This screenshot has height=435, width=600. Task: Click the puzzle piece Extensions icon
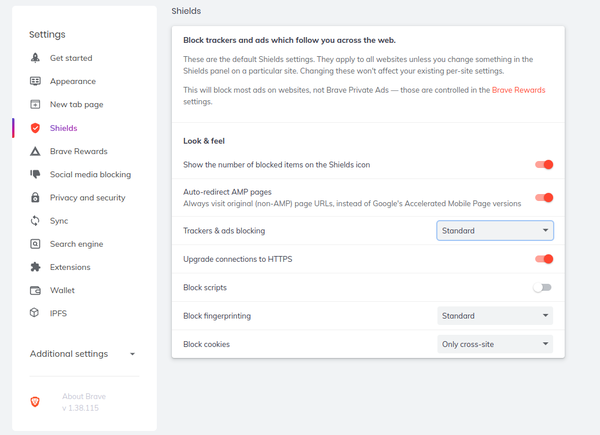(36, 267)
